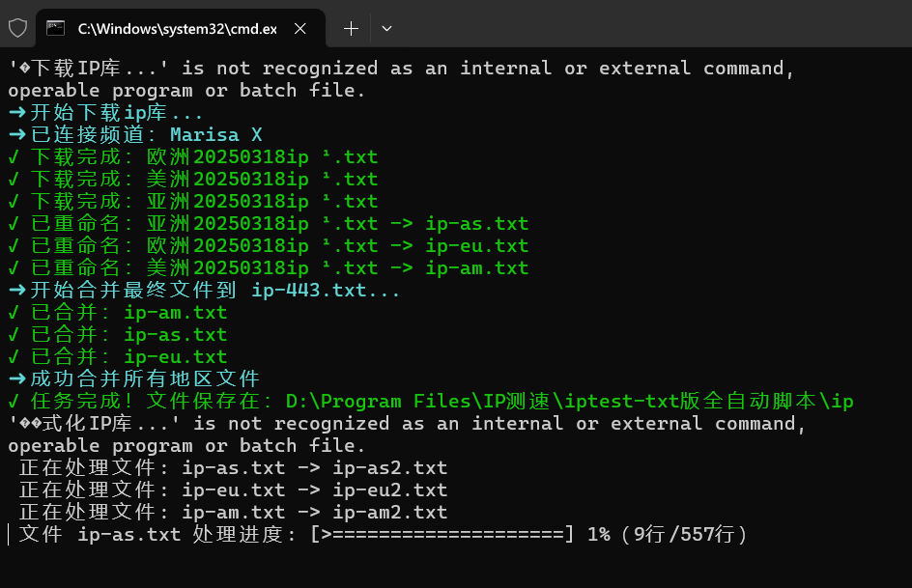Click the checkmark before 已合并: ip-eu.txt
The image size is (912, 588).
[x=14, y=356]
